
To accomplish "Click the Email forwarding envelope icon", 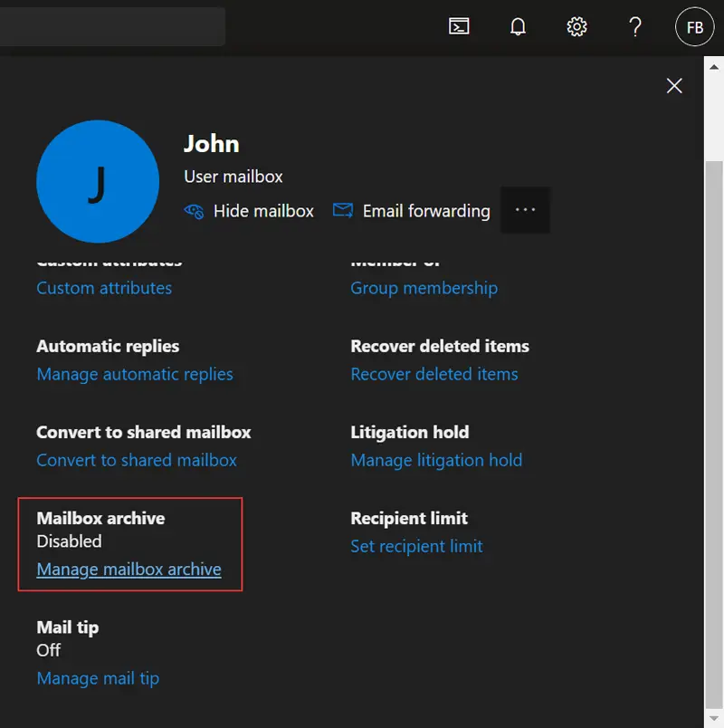I will click(343, 211).
